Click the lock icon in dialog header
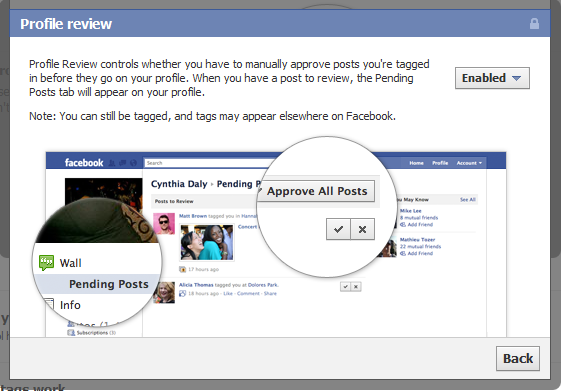This screenshot has height=391, width=561. (x=534, y=24)
